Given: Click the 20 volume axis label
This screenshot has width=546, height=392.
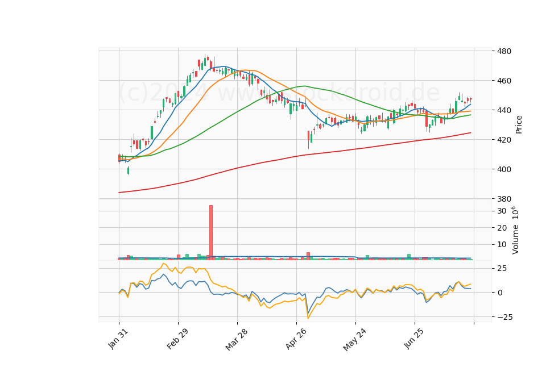Looking at the screenshot, I should tap(502, 228).
